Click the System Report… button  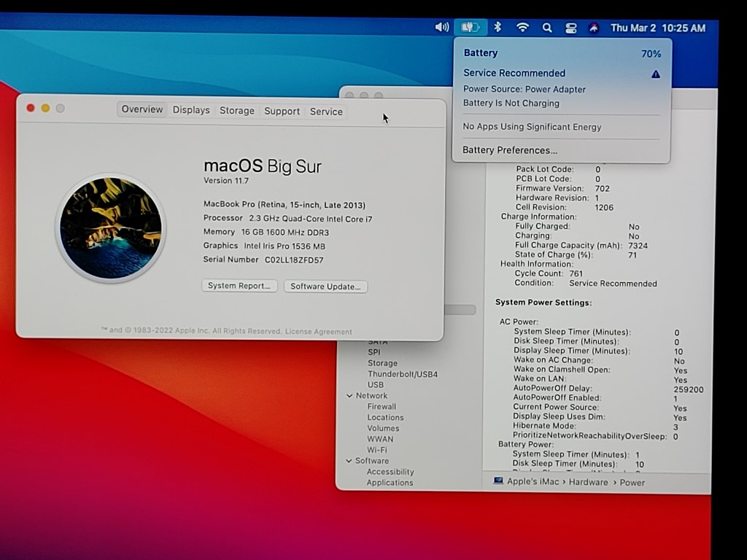[x=239, y=286]
